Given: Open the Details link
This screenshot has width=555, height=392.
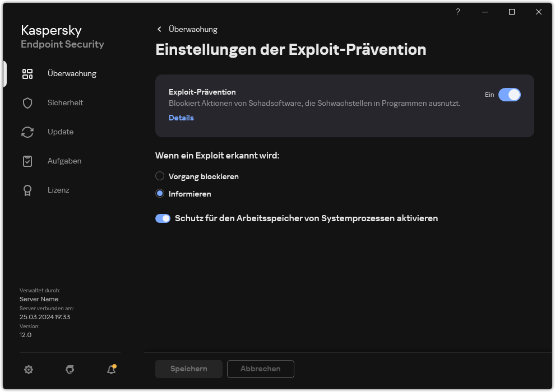Looking at the screenshot, I should tap(181, 118).
